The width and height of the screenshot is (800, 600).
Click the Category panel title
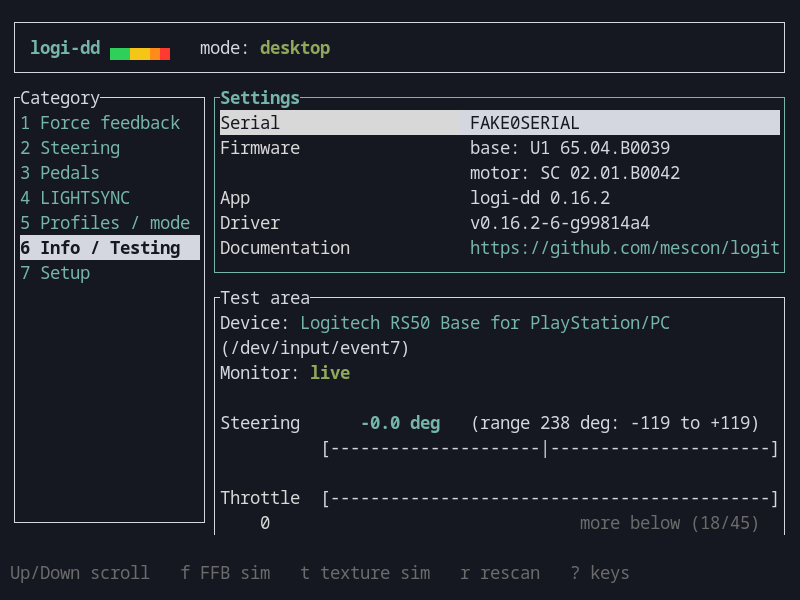point(60,98)
